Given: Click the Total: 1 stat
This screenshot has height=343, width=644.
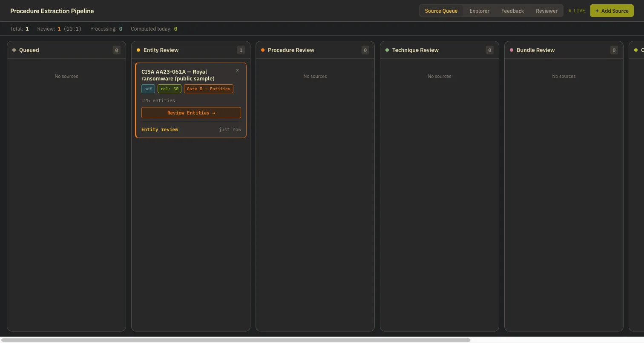Looking at the screenshot, I should coord(20,29).
